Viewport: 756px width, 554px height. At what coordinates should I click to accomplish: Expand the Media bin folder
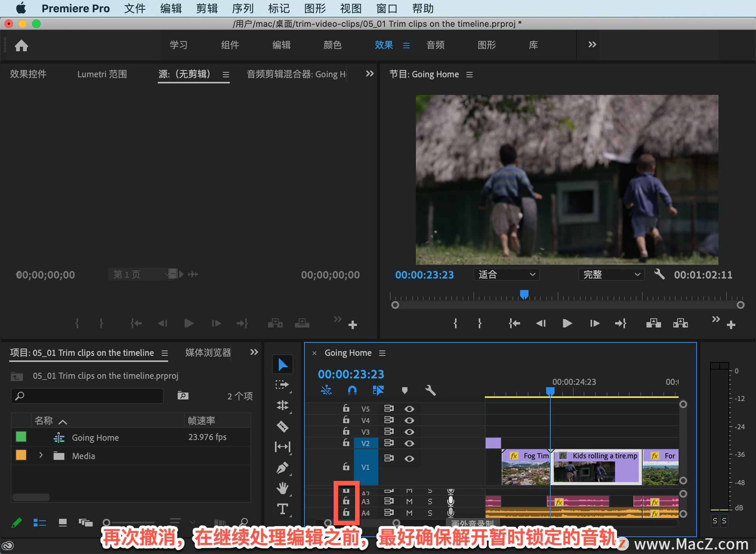(41, 456)
